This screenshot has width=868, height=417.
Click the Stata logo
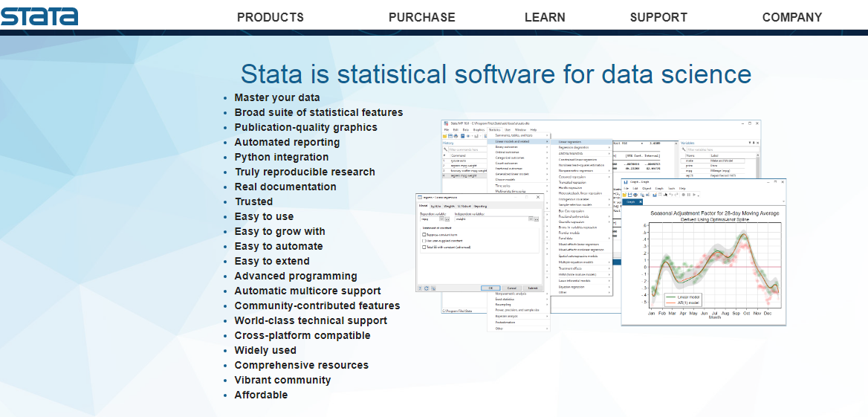[39, 15]
